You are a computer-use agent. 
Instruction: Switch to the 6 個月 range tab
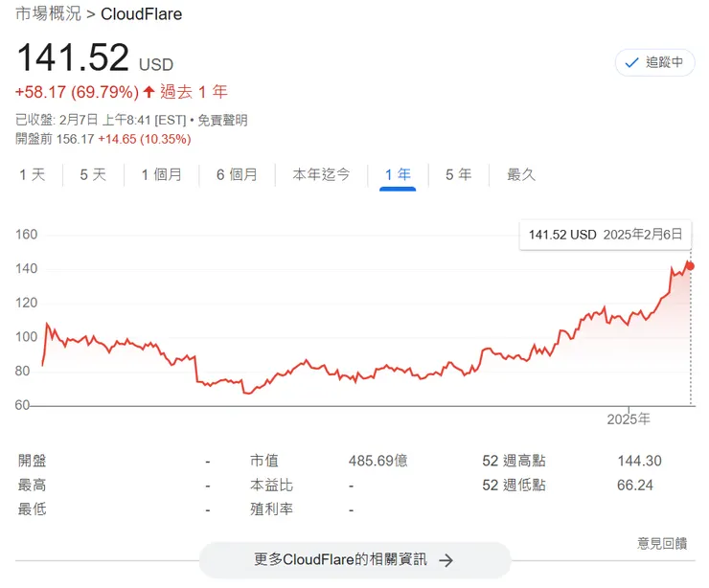pyautogui.click(x=237, y=174)
